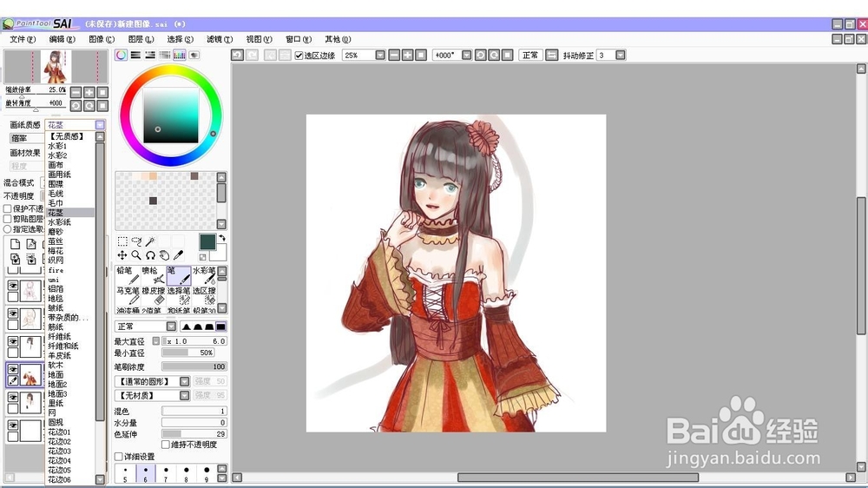
Task: Toggle eye of the active red dress layer
Action: 13,369
